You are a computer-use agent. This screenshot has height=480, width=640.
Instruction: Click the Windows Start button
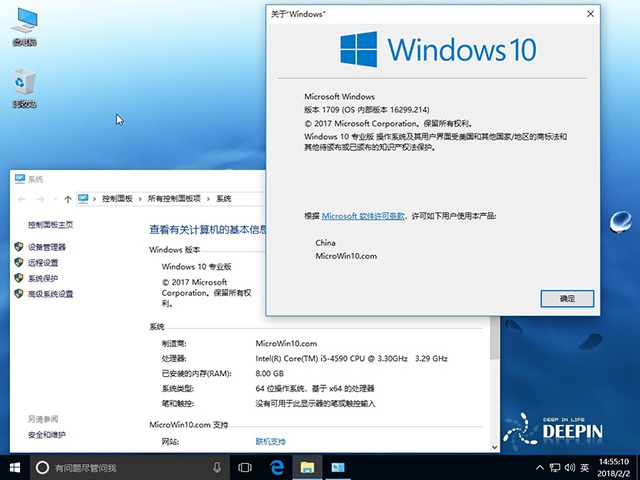click(15, 467)
